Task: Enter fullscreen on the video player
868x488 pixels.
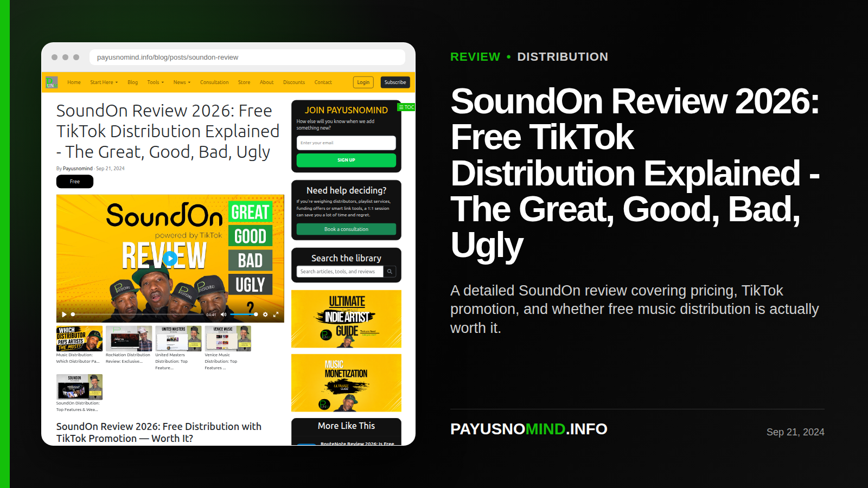Action: tap(276, 314)
